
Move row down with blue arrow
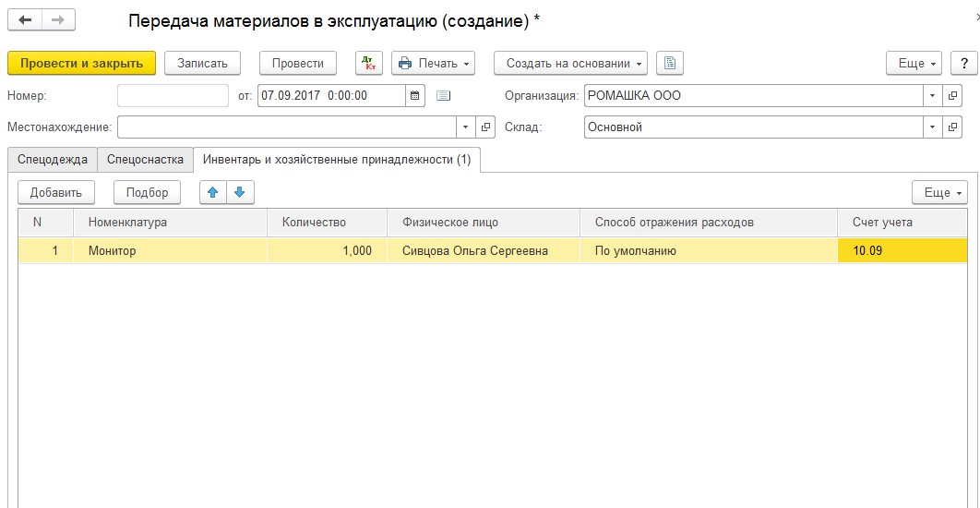click(240, 193)
